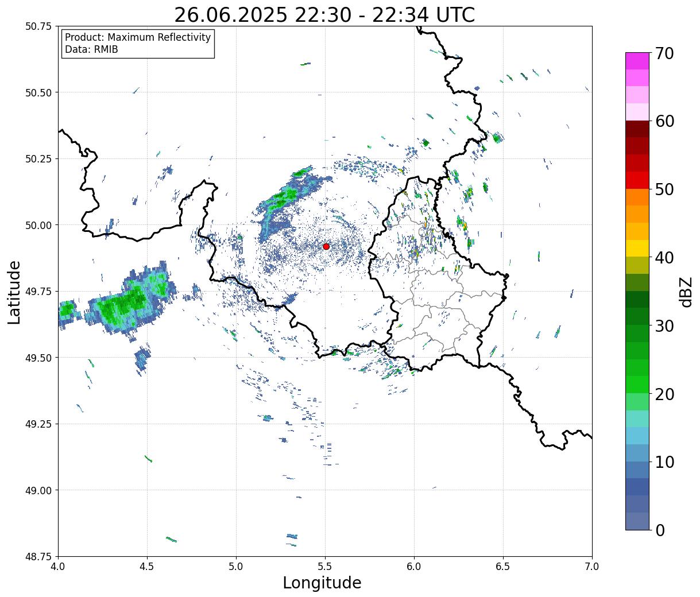The image size is (700, 597).
Task: Click the latitude tick label 49.50
Action: [x=38, y=358]
